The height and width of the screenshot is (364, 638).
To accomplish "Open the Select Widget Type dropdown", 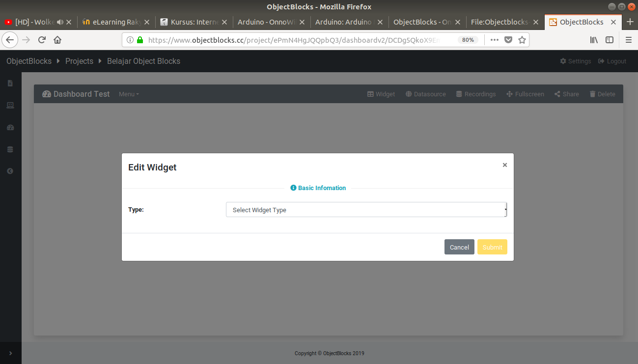I will (x=366, y=210).
